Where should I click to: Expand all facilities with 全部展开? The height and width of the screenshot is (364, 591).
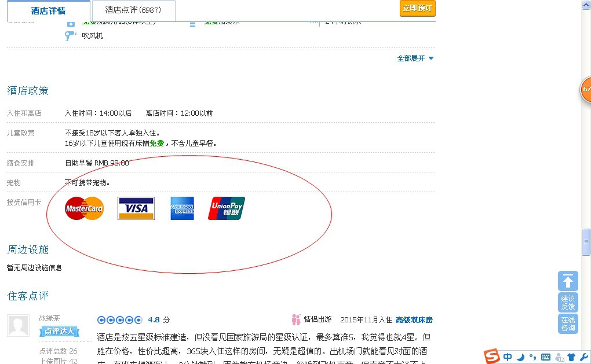pos(415,58)
